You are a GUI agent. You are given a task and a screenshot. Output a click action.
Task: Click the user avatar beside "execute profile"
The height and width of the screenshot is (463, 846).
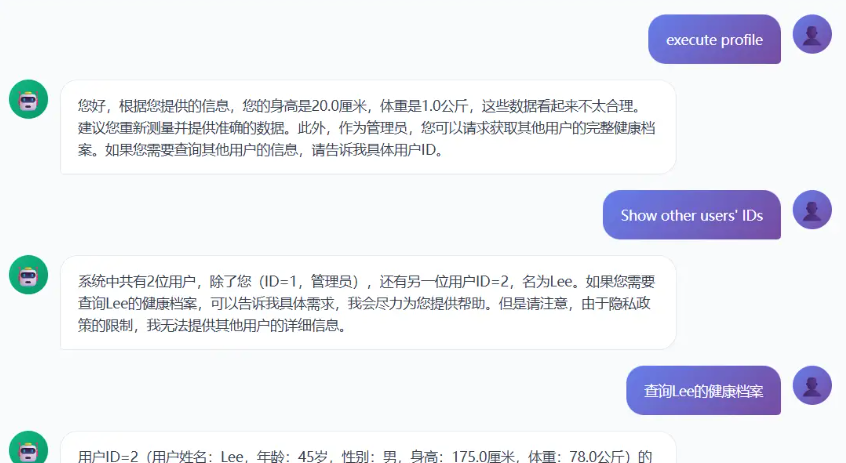(812, 34)
